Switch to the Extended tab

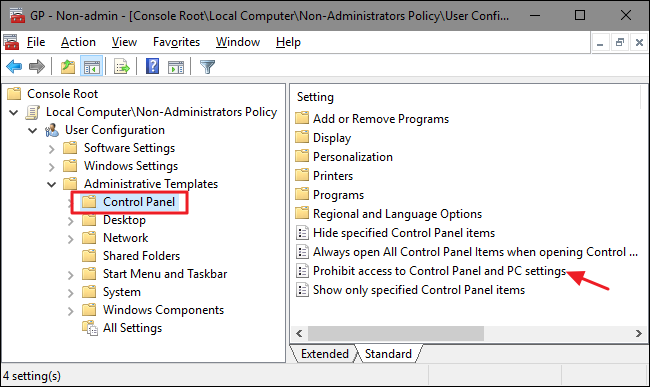325,354
